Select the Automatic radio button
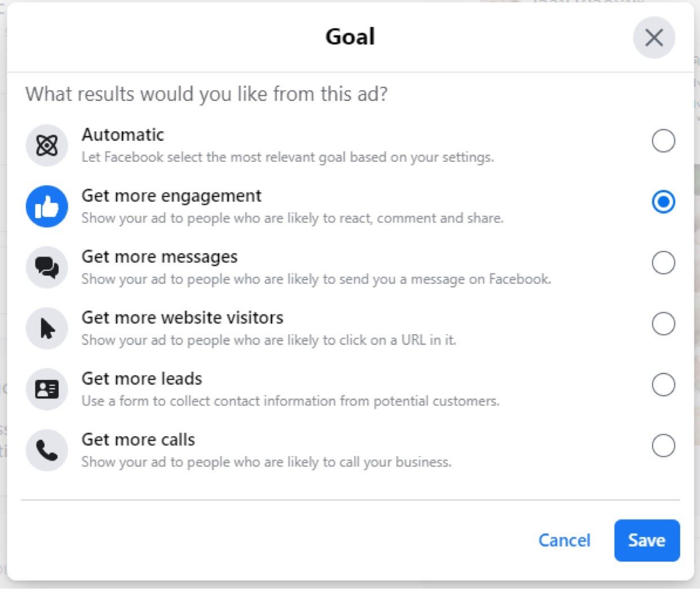Image resolution: width=700 pixels, height=589 pixels. click(x=663, y=141)
